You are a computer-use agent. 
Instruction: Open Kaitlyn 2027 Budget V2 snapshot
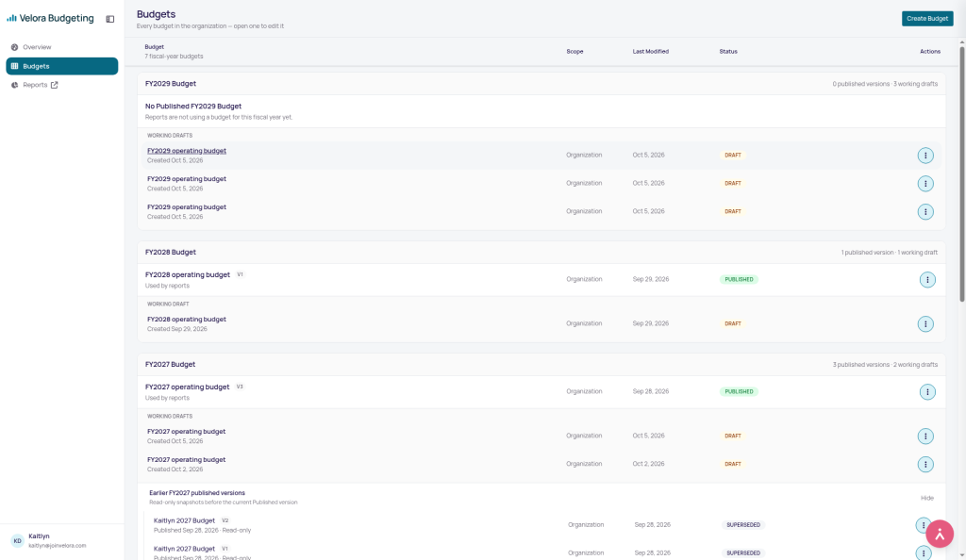coord(184,520)
